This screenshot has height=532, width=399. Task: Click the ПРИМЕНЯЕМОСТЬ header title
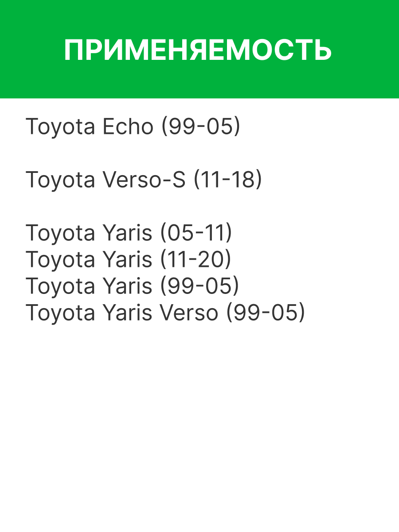point(198,51)
